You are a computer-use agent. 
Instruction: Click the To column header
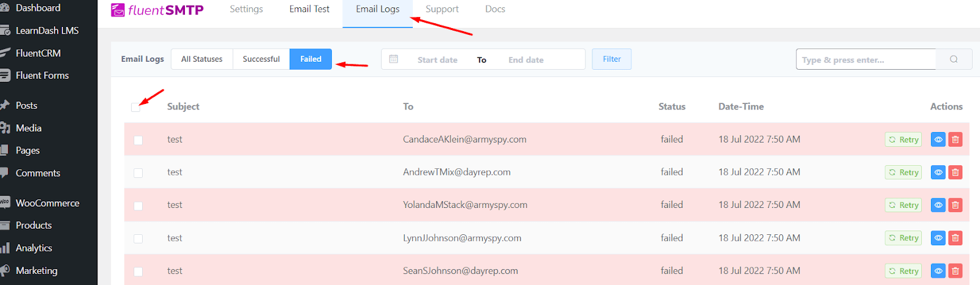point(408,106)
